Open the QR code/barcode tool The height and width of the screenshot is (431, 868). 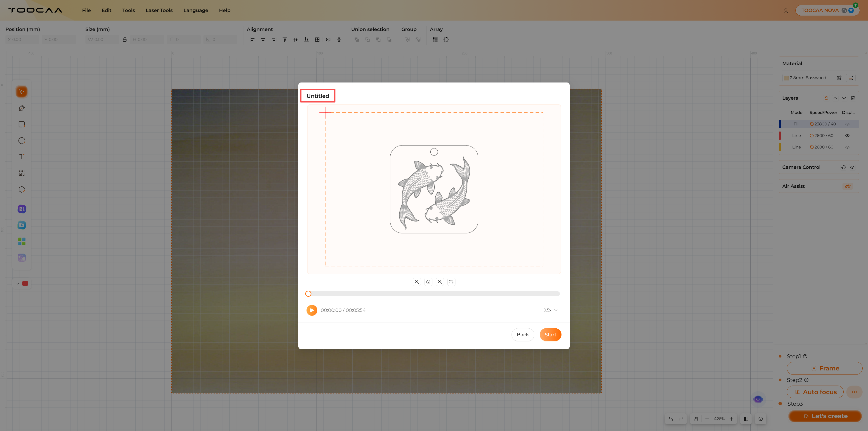pyautogui.click(x=21, y=173)
